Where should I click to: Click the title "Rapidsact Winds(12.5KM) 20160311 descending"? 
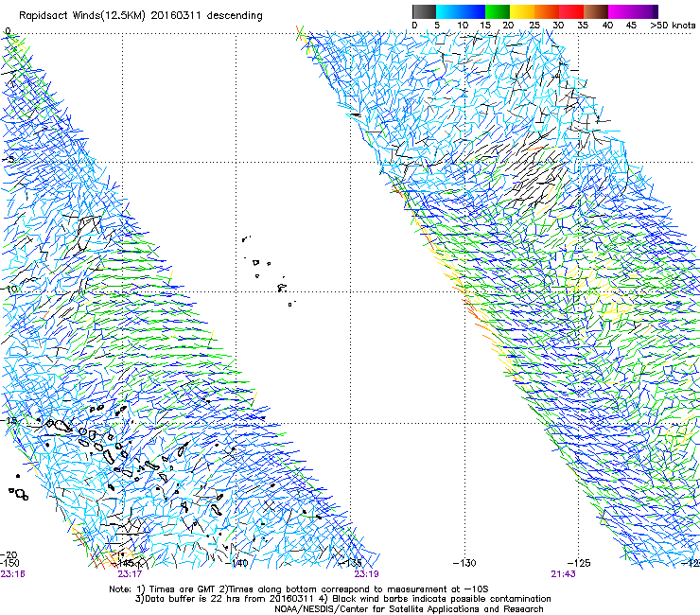(141, 16)
